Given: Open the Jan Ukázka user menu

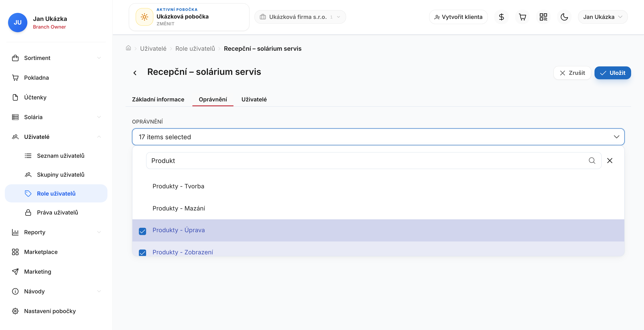Looking at the screenshot, I should (603, 17).
